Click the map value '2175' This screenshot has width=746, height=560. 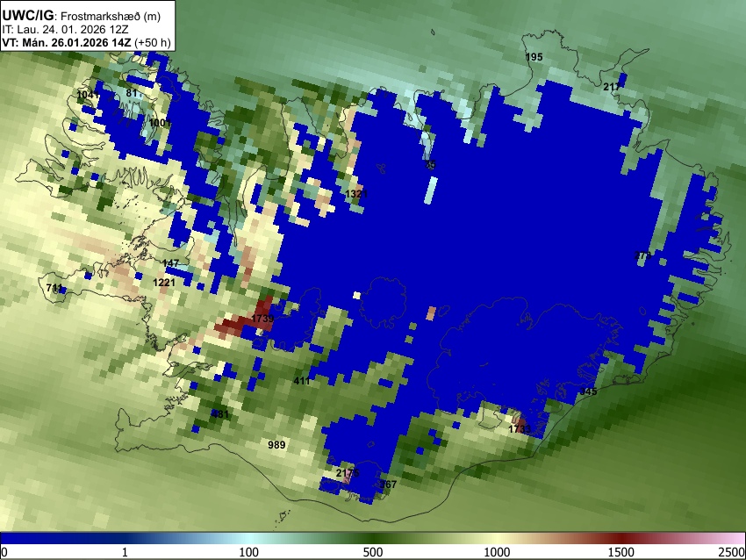click(348, 473)
